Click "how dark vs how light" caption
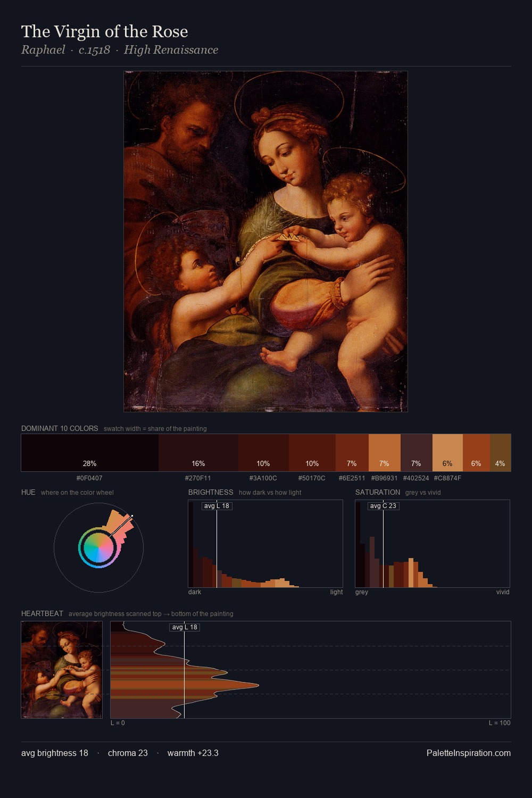Viewport: 532px width, 798px height. (270, 493)
